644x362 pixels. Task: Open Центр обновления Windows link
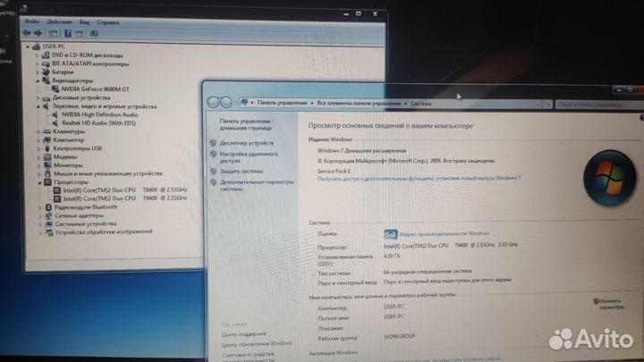click(x=257, y=344)
